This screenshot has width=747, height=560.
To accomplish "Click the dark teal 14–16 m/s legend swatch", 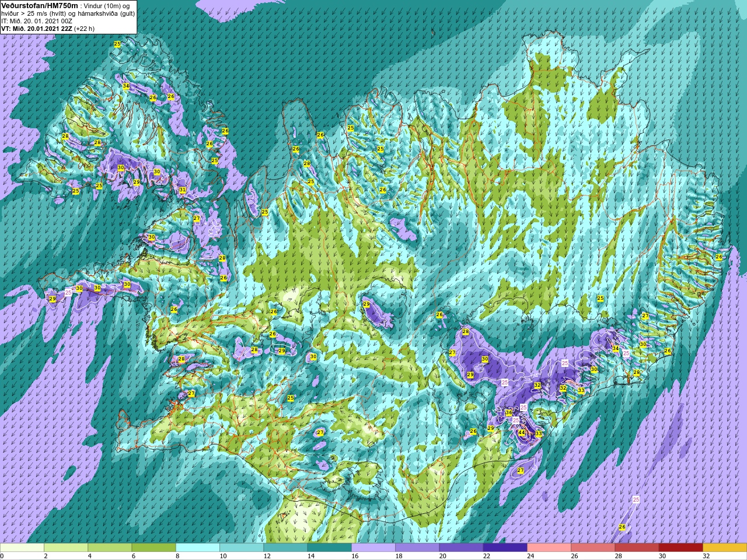I will tap(330, 548).
